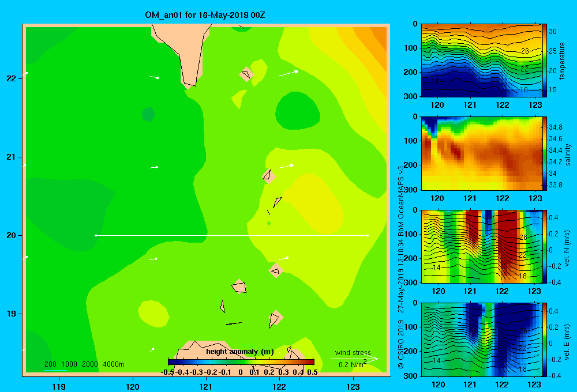Screen dimensions: 577x392
Task: Click the "wind stress" legend label
Action: click(353, 353)
